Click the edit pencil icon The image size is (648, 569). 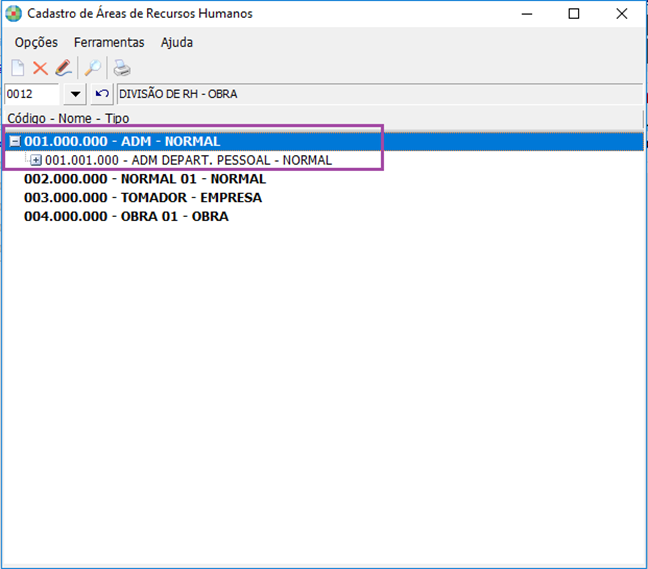coord(63,68)
